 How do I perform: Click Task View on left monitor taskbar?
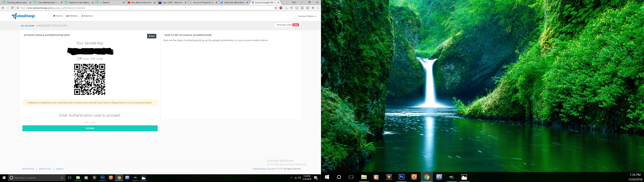[70, 178]
